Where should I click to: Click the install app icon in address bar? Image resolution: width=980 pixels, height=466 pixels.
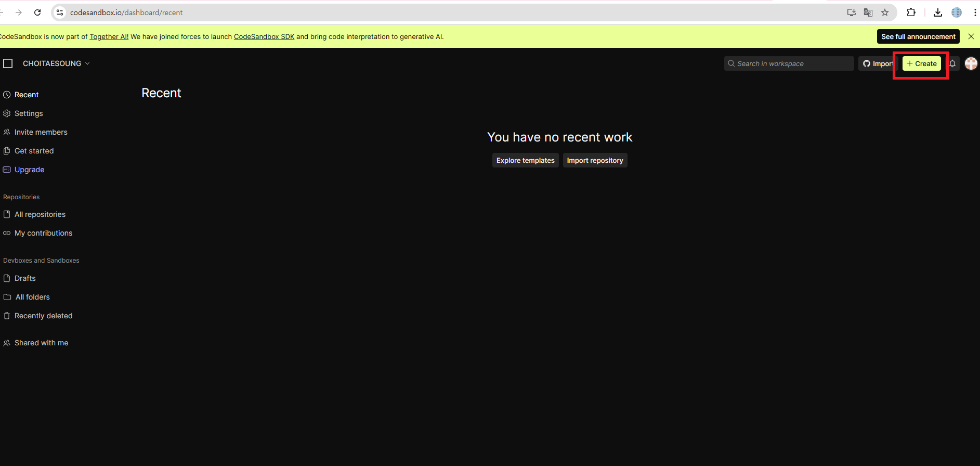click(851, 12)
